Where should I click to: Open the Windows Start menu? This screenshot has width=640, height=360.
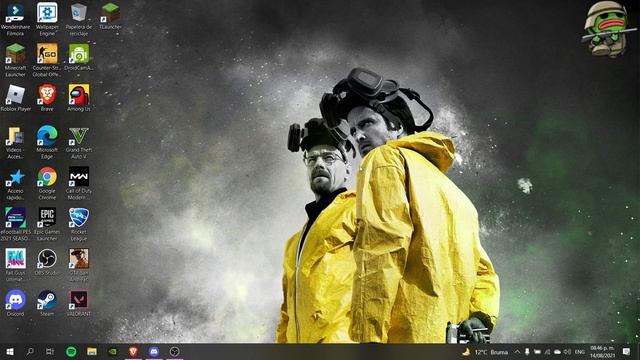[x=10, y=351]
